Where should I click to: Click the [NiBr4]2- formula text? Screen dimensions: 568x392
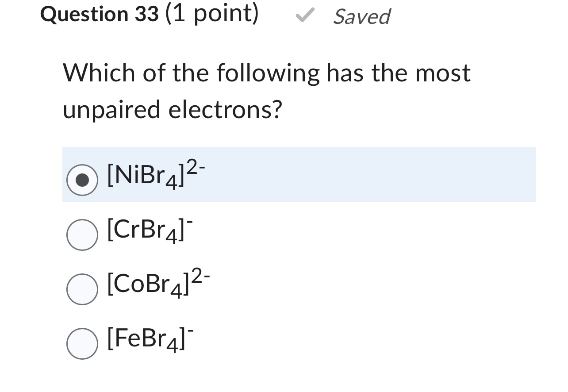pos(156,175)
